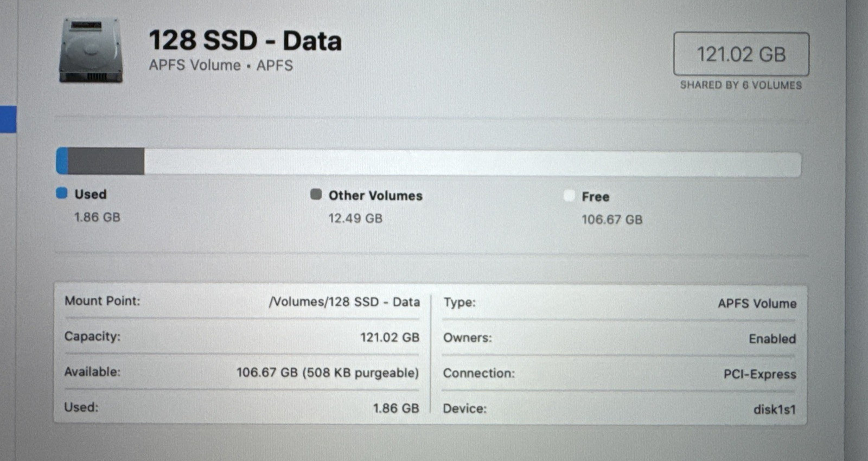Click the blue Used legend swatch
Viewport: 868px width, 461px height.
click(62, 193)
